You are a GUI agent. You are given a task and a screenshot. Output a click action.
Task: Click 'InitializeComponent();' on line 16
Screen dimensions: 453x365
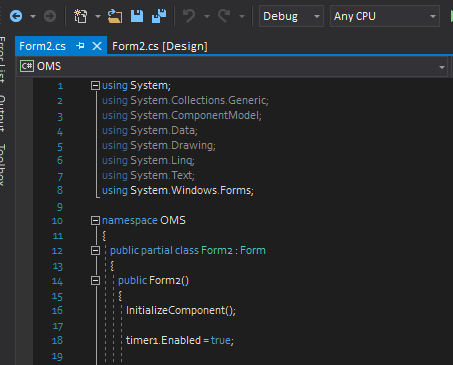181,310
